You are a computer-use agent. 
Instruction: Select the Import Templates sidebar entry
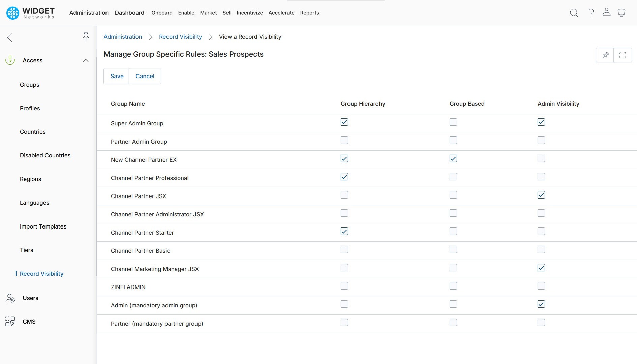[43, 226]
